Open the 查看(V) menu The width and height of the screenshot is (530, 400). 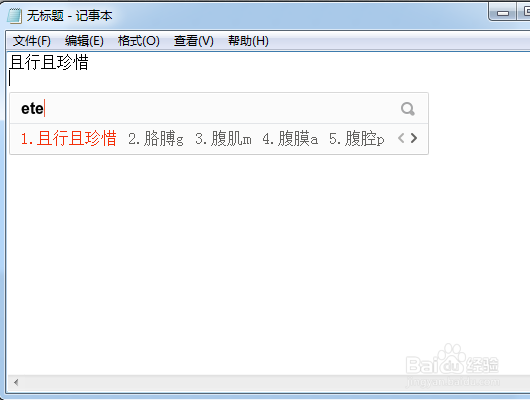tap(194, 41)
